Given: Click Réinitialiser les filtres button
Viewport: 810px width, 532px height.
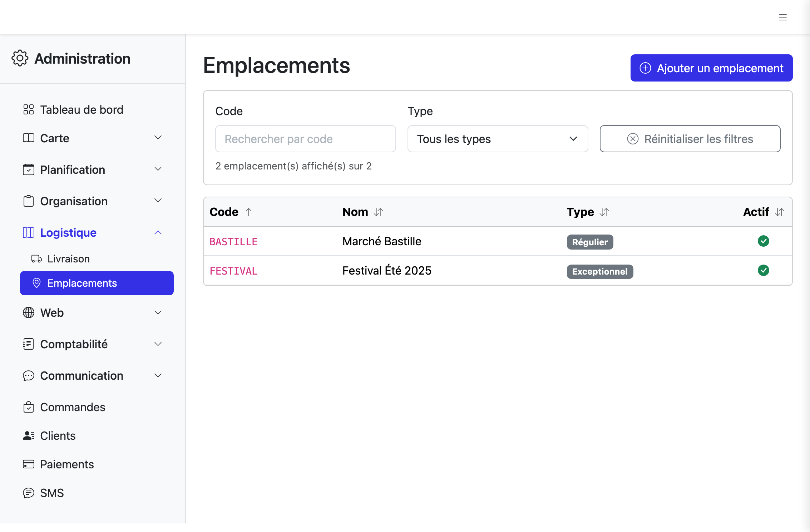Looking at the screenshot, I should (x=690, y=139).
